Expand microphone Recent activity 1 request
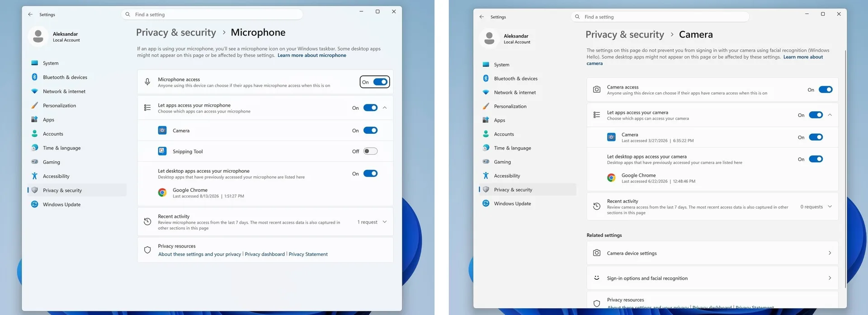 [385, 221]
